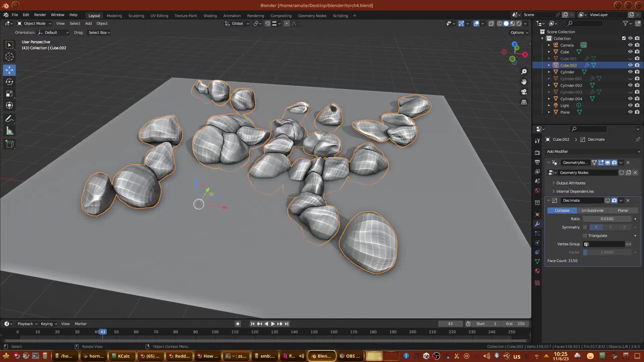This screenshot has height=362, width=644.
Task: Open the Object Mode dropdown
Action: [x=35, y=23]
